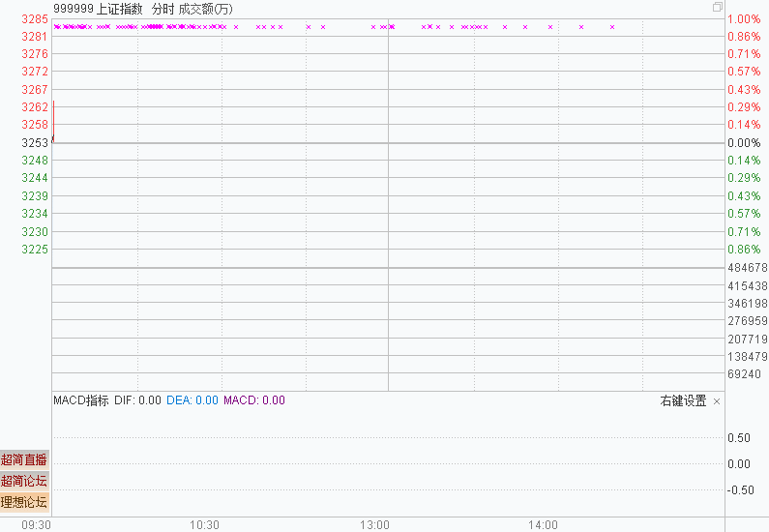
Task: Click the MACD指标 indicator label
Action: pyautogui.click(x=81, y=400)
